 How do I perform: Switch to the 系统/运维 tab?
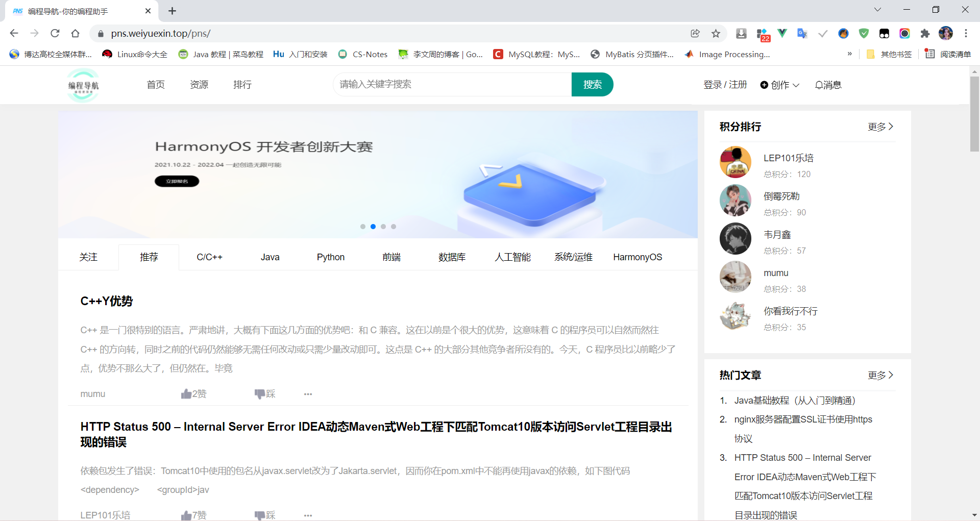click(x=574, y=257)
